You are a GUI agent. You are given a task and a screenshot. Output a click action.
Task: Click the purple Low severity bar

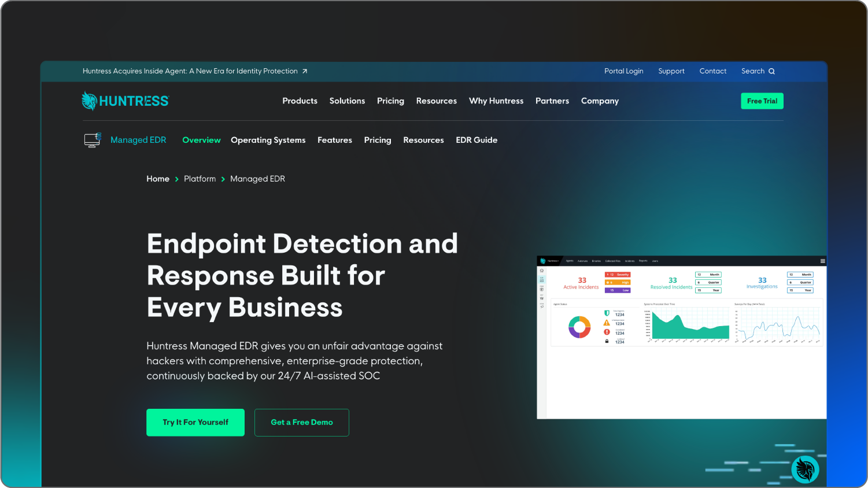point(618,290)
